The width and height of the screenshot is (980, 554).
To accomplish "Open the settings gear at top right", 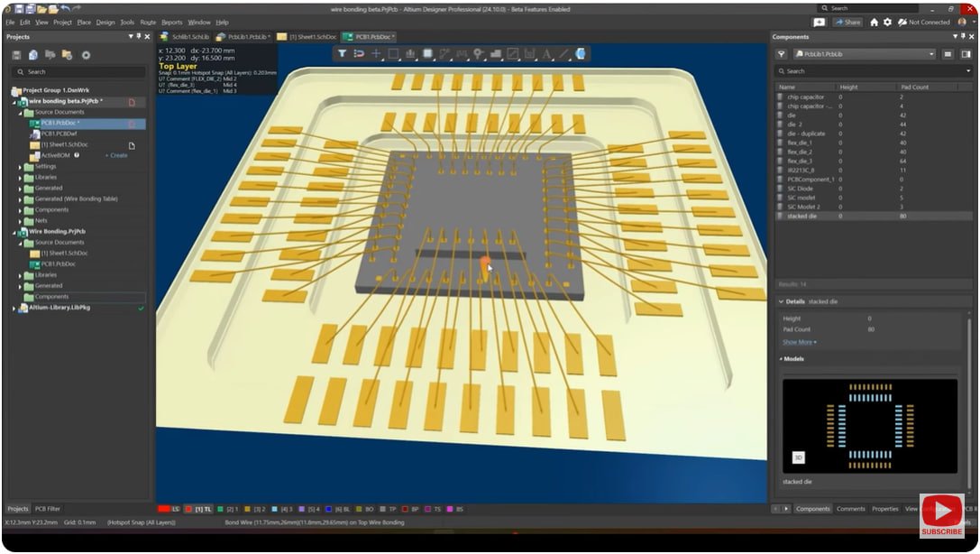I will (887, 22).
